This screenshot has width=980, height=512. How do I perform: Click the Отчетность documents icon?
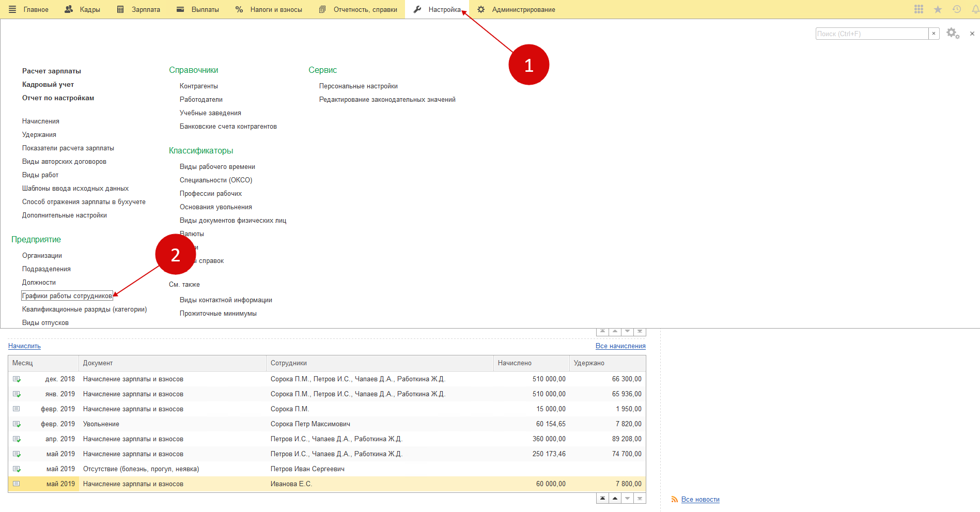coord(322,9)
